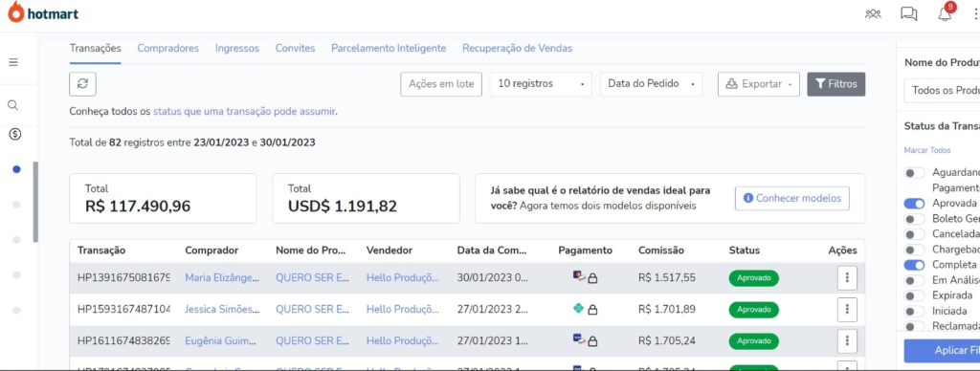Click commission value R$ 1.705,24
The height and width of the screenshot is (371, 980).
(x=667, y=341)
